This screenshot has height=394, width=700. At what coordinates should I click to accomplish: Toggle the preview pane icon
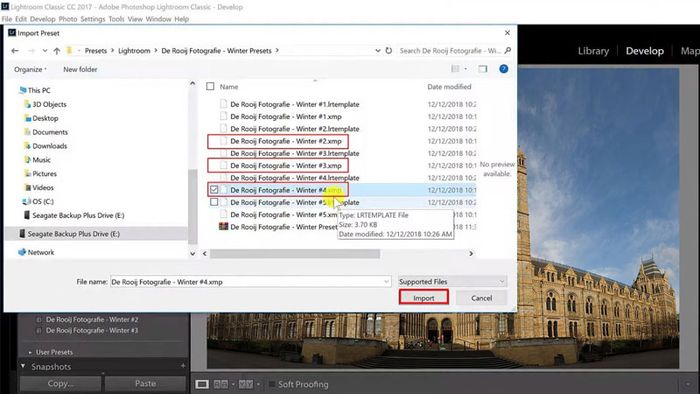(483, 69)
